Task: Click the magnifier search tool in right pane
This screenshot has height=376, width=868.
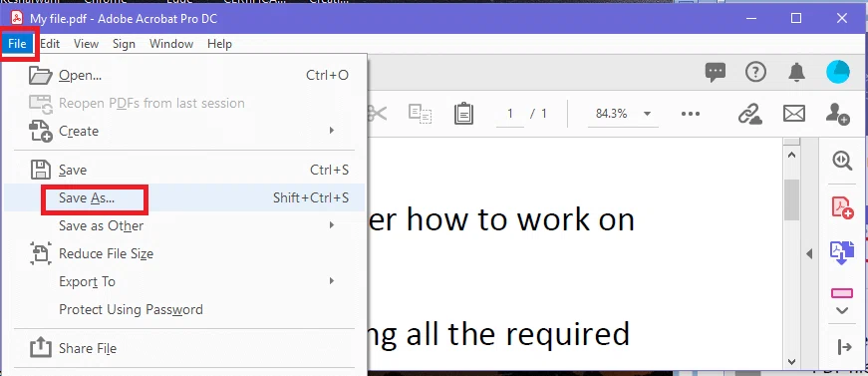Action: [x=842, y=161]
